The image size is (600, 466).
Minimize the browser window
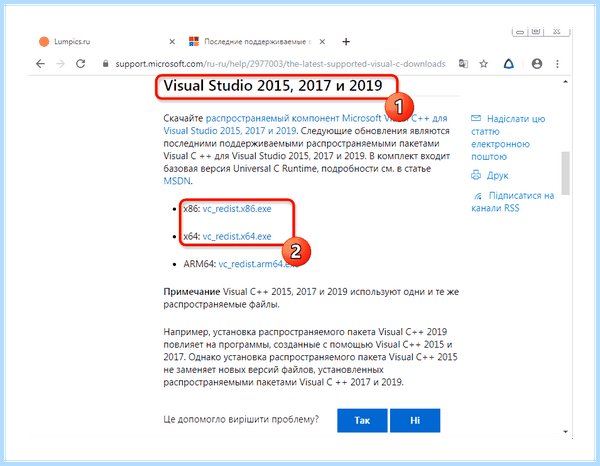tap(520, 32)
